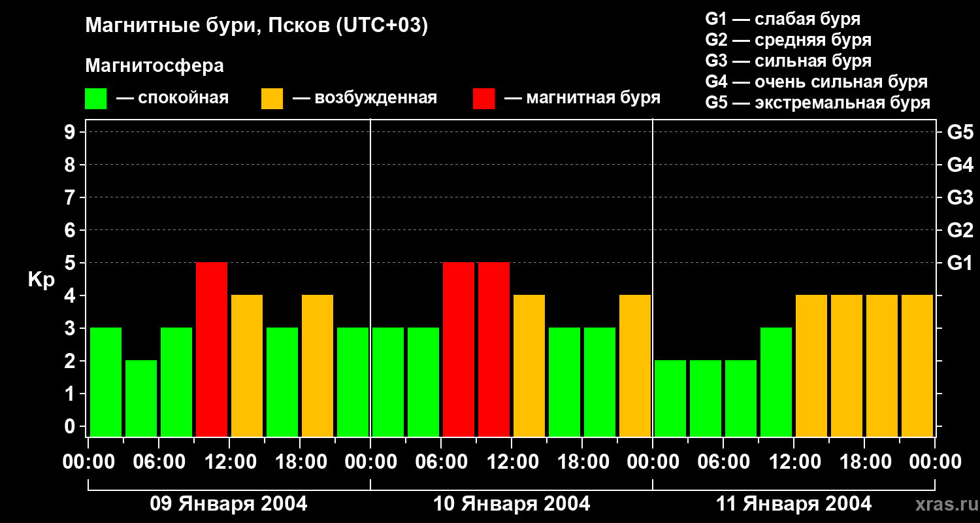Viewport: 980px width, 523px height.
Task: Click the 'G1' tick label on the storm-scale axis
Action: 960,263
